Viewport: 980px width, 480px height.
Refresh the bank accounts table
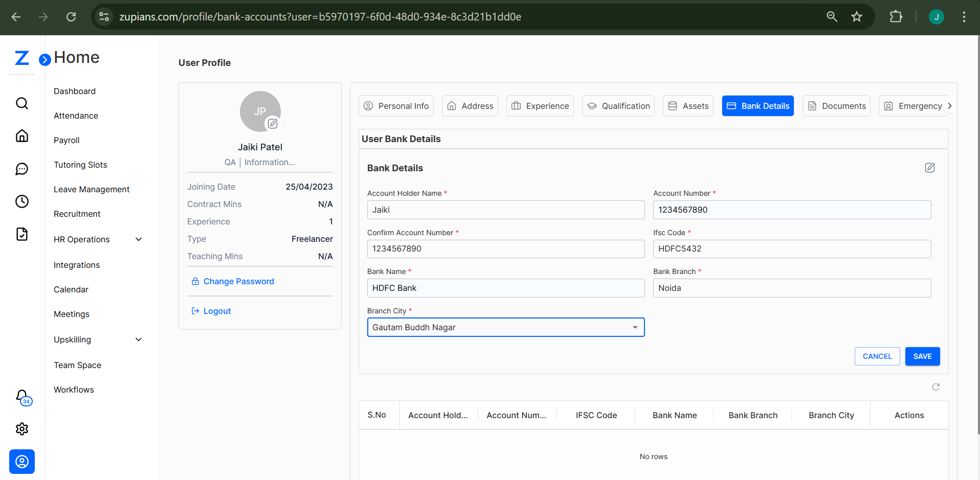[x=936, y=387]
